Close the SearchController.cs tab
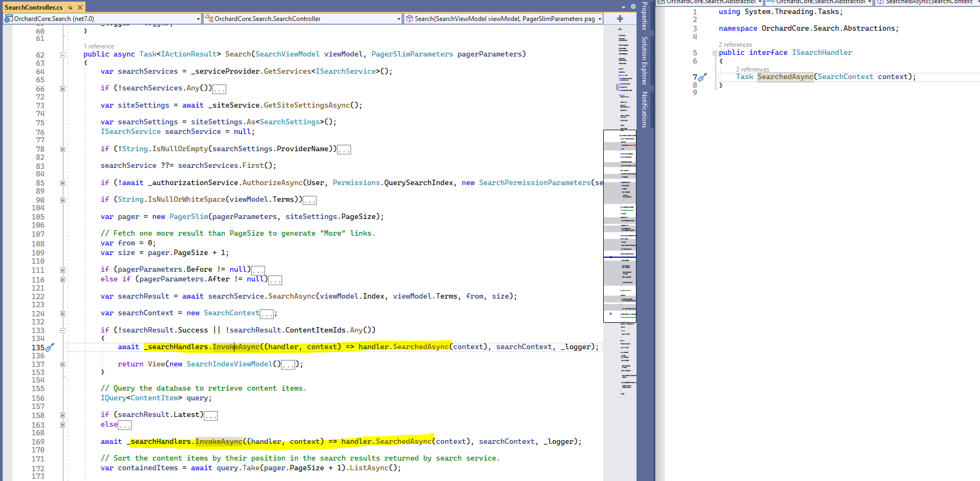Screen dimensions: 980x481 (x=80, y=8)
